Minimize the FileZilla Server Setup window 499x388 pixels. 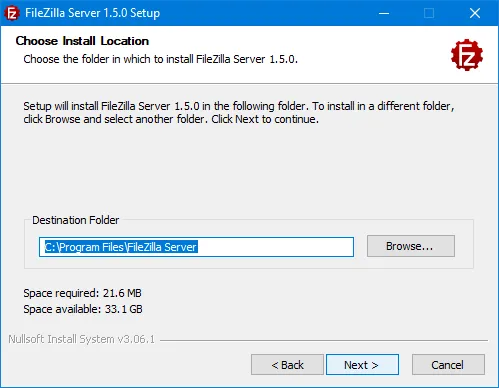pos(384,13)
